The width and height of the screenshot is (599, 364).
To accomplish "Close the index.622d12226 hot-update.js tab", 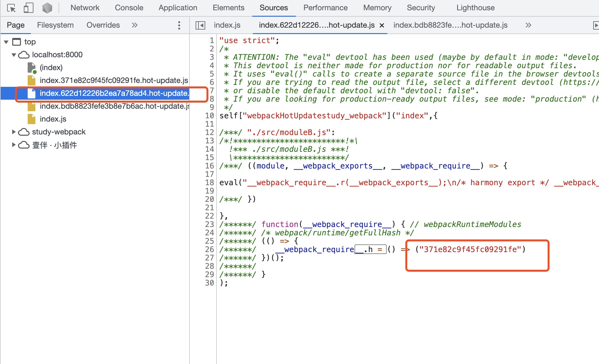I will click(x=382, y=25).
